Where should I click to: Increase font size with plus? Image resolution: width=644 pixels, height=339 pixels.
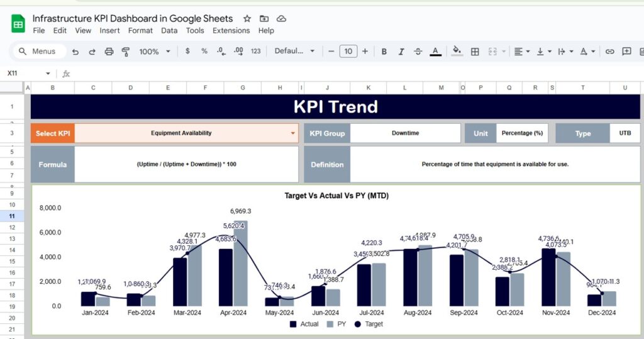click(x=365, y=52)
